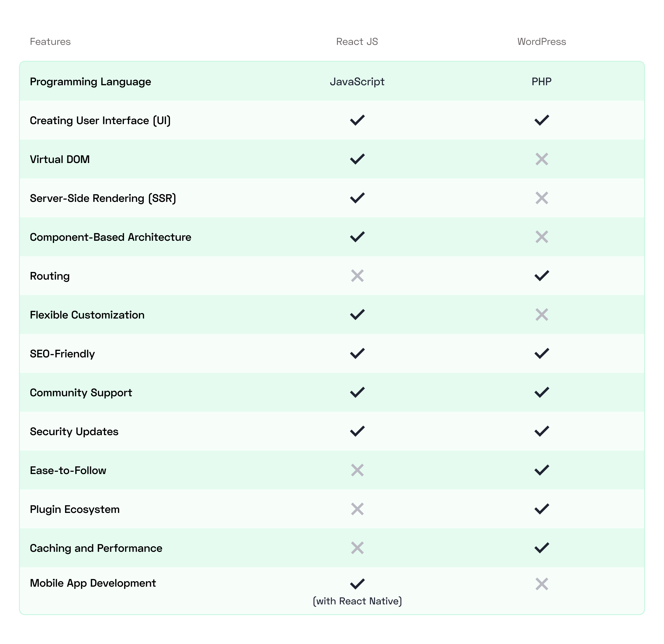
Task: Click the Component-Based Architecture row label
Action: pyautogui.click(x=110, y=237)
